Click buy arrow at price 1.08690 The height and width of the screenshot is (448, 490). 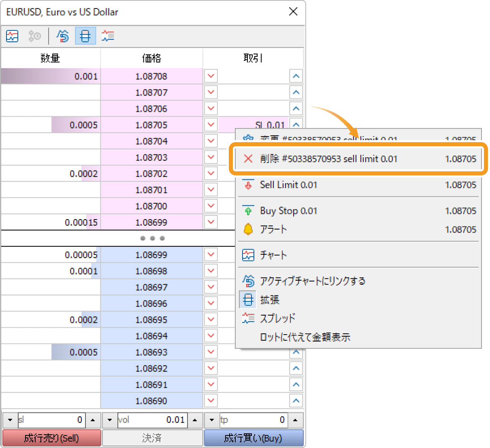point(296,401)
